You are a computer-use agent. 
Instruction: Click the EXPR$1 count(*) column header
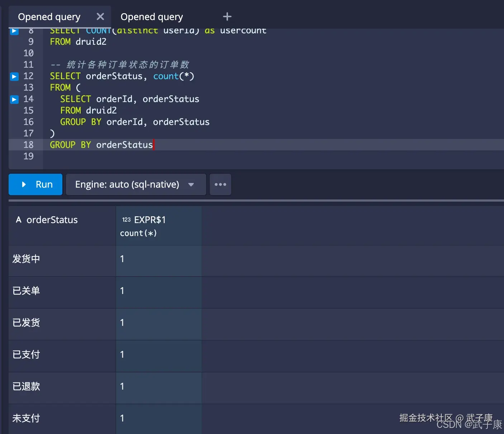pos(159,226)
